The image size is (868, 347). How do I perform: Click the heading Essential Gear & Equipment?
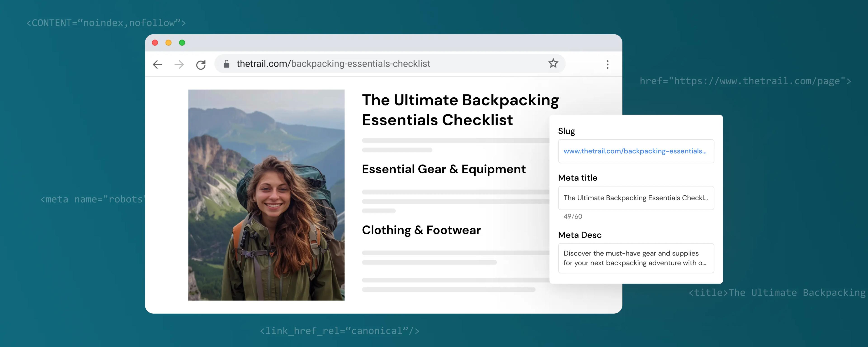pos(443,169)
